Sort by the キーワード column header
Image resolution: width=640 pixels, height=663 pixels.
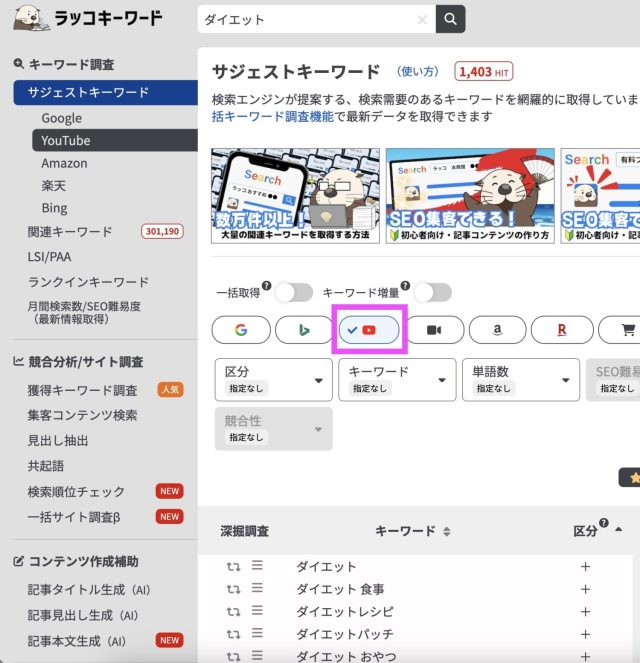[x=412, y=531]
